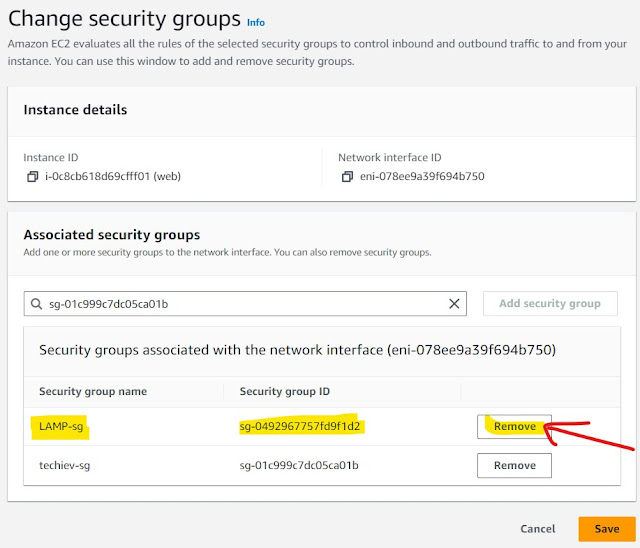Save the security group changes

pos(606,529)
